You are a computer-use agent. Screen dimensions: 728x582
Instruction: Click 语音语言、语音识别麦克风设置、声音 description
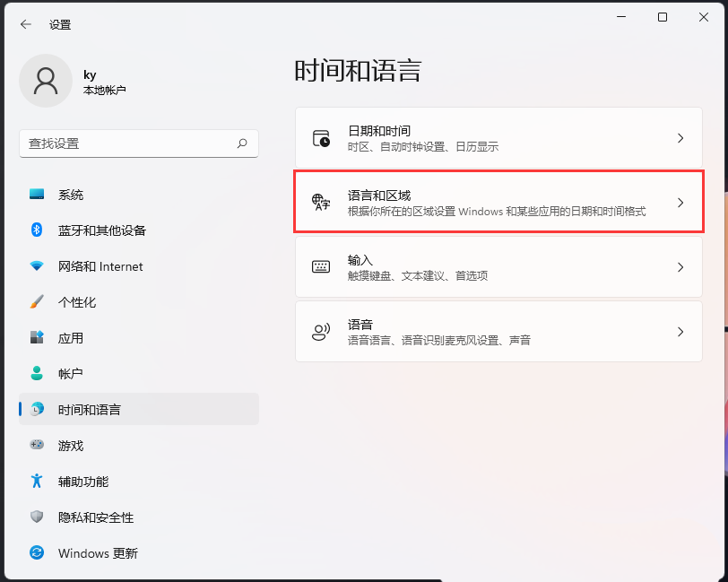[438, 341]
